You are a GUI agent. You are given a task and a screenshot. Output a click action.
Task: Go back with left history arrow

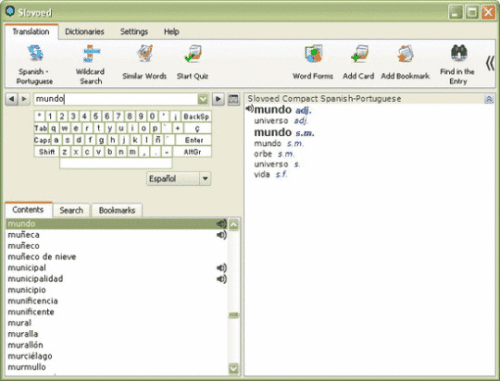pos(12,99)
